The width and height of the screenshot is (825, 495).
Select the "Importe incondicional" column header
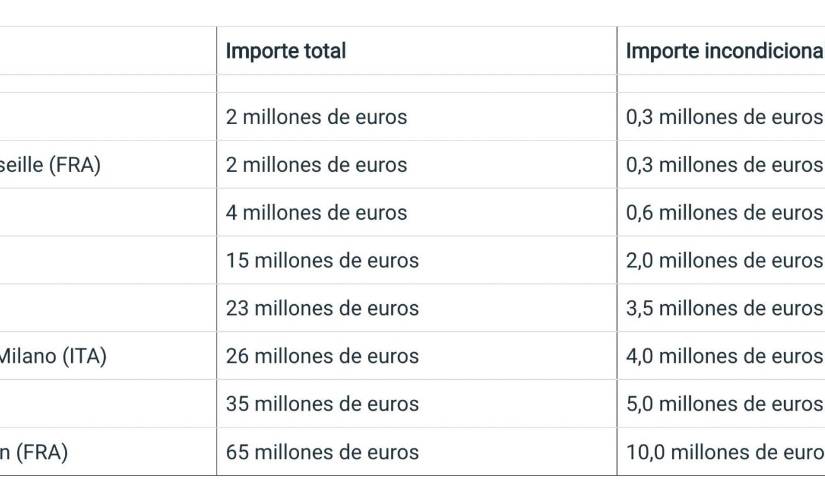(x=724, y=51)
